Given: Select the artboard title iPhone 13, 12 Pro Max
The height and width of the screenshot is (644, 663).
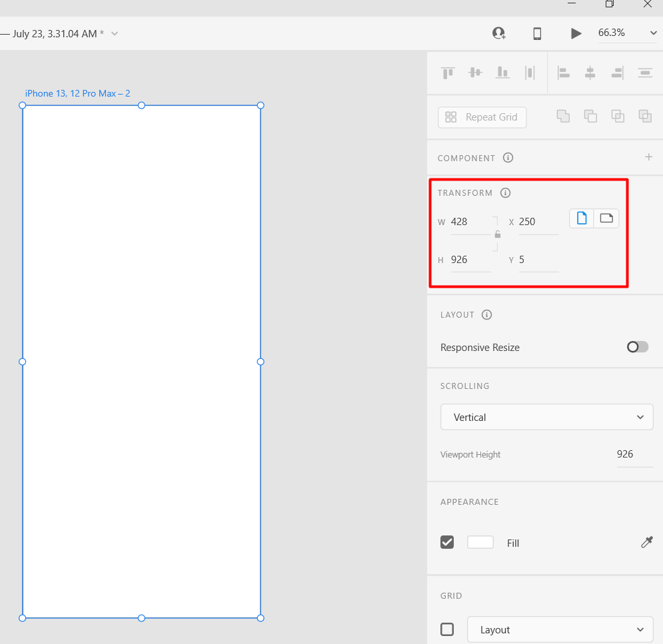Looking at the screenshot, I should tap(77, 93).
